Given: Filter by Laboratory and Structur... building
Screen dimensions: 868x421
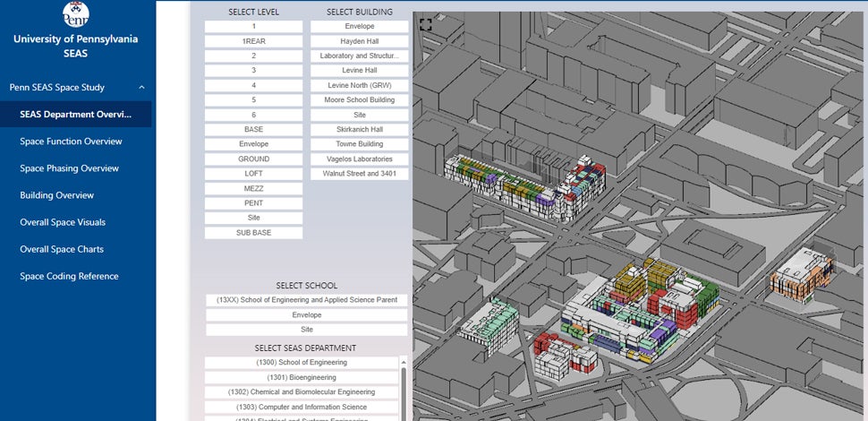Looking at the screenshot, I should 359,56.
